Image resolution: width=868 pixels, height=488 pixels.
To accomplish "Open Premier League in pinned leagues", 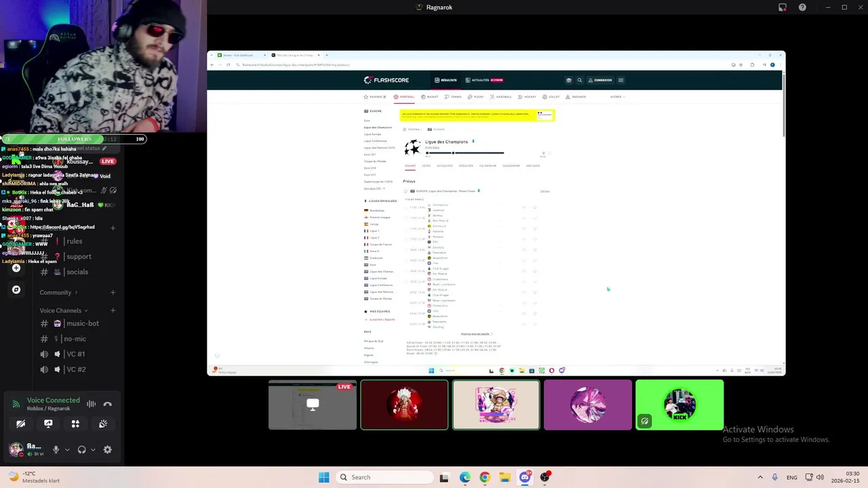I will 377,217.
